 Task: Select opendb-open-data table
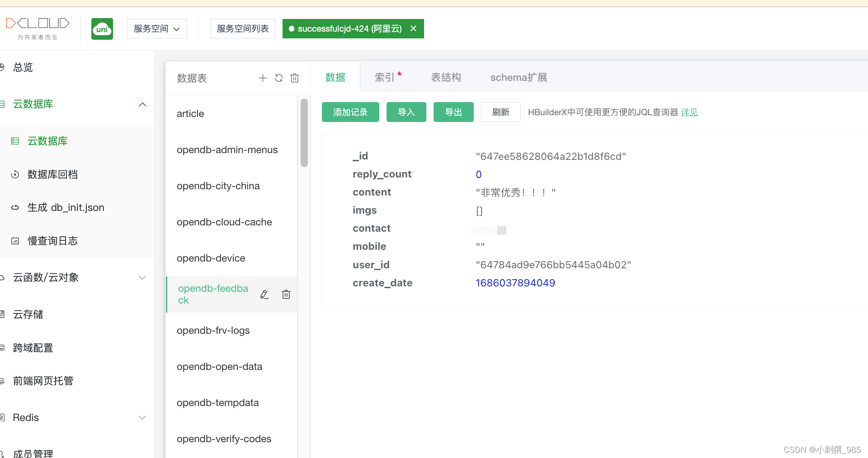click(231, 367)
